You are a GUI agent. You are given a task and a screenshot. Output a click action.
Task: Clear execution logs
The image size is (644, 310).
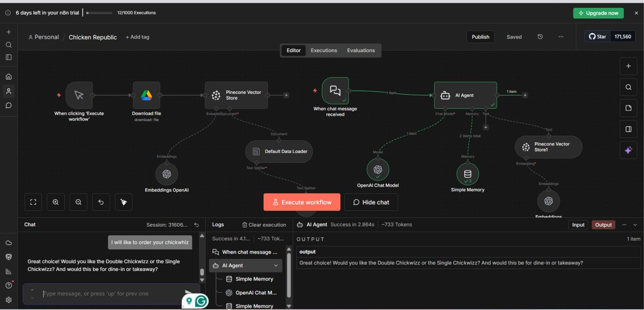click(264, 225)
